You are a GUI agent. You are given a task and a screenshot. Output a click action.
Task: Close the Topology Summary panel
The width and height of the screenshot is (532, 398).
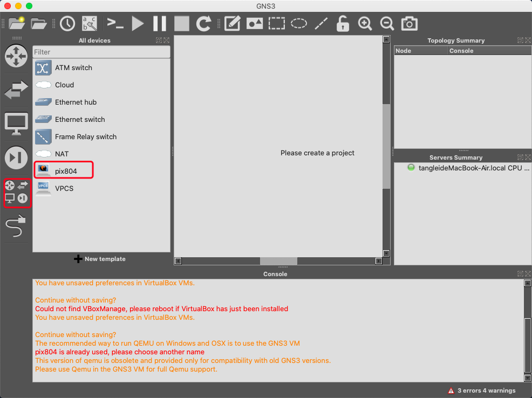coord(528,40)
